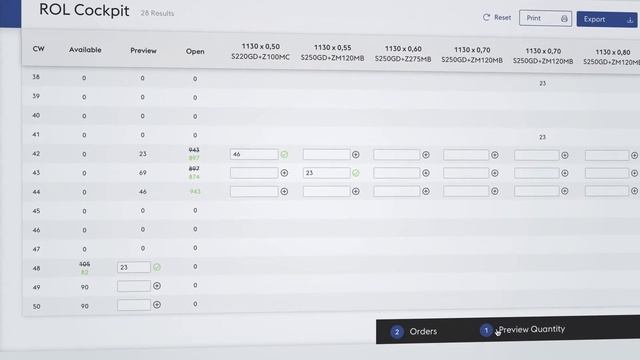Click the green check next to 46 in CW 42

coord(284,154)
